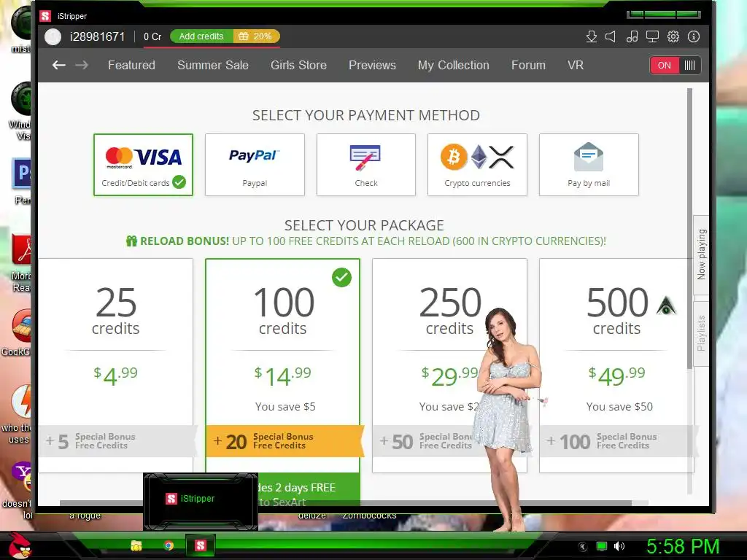Open the Summer Sale tab
The height and width of the screenshot is (560, 747).
tap(213, 65)
